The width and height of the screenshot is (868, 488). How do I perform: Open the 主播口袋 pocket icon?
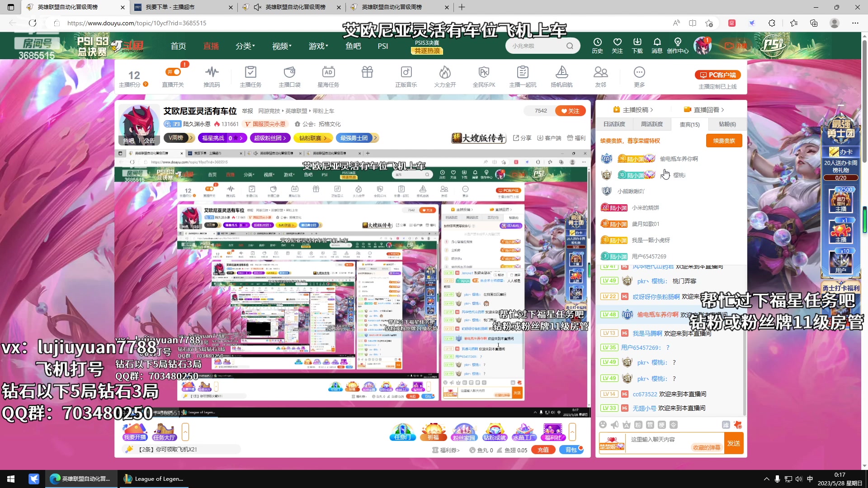point(289,76)
